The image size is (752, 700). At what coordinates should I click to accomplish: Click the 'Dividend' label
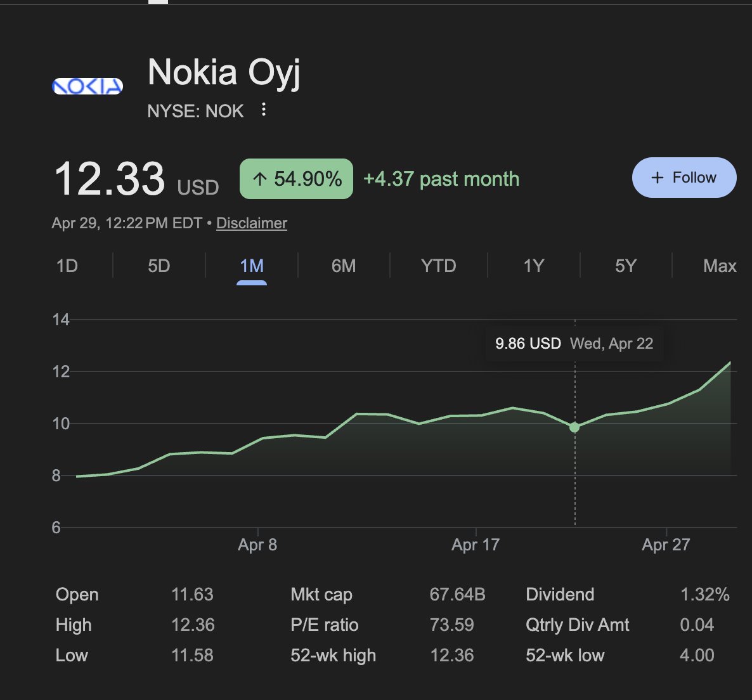pyautogui.click(x=560, y=595)
